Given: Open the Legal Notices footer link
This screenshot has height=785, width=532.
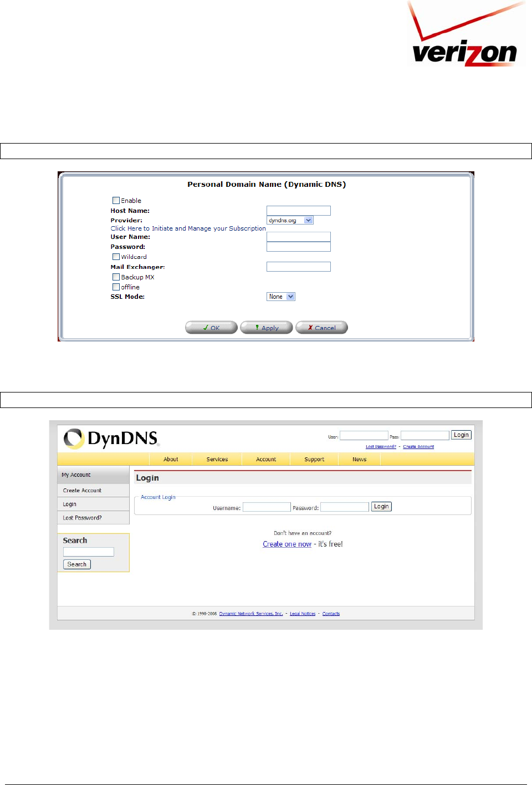Looking at the screenshot, I should [303, 614].
